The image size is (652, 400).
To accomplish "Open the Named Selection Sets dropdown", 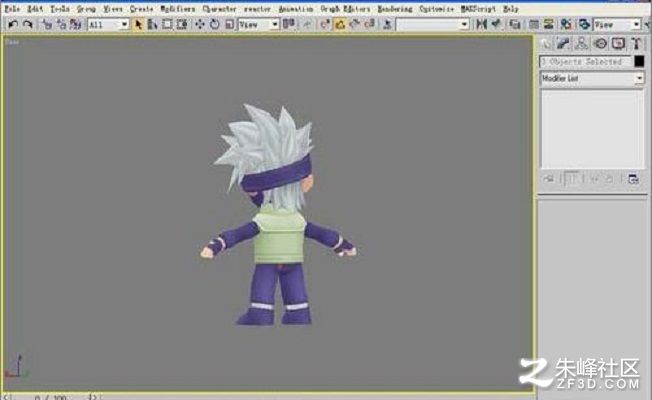I will pos(432,25).
